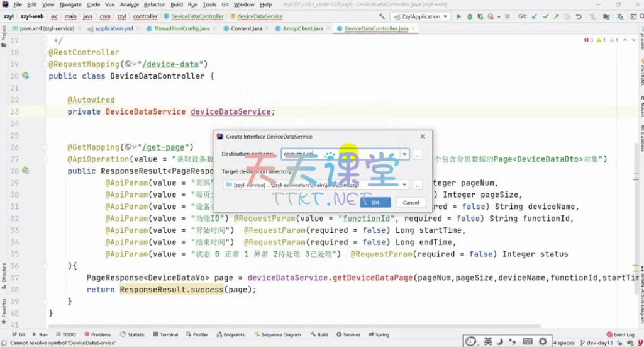The image size is (644, 347).
Task: Open the Problems tool window
Action: click(97, 334)
